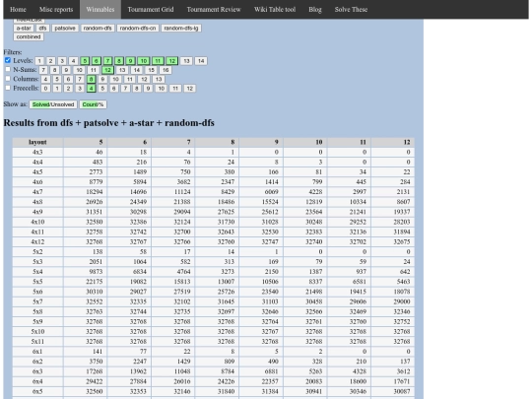Click the 4x3 layout row label
The image size is (532, 399).
(x=37, y=152)
